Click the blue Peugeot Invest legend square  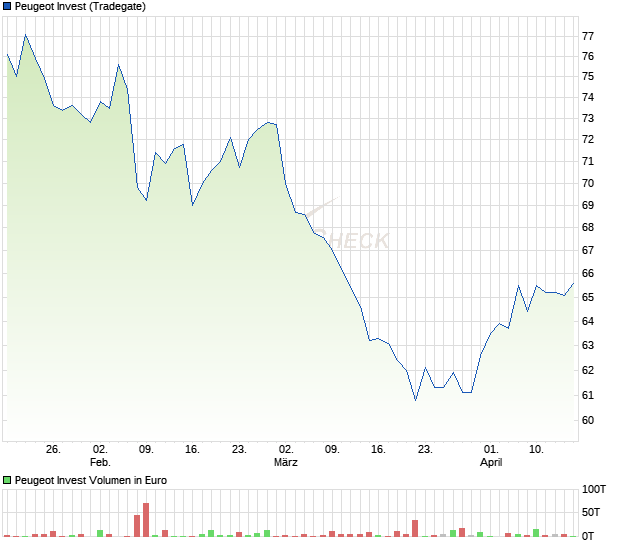point(7,6)
